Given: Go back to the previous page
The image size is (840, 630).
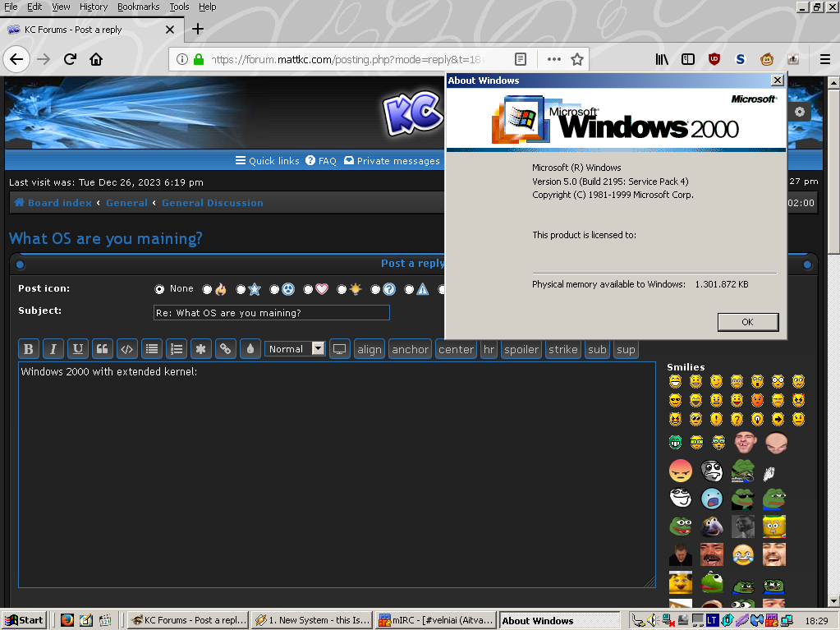Looking at the screenshot, I should pyautogui.click(x=16, y=59).
